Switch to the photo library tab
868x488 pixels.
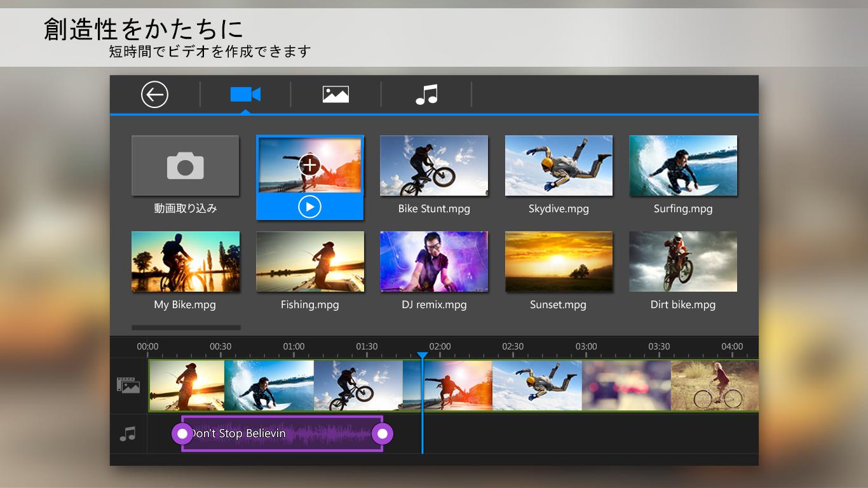(x=336, y=95)
